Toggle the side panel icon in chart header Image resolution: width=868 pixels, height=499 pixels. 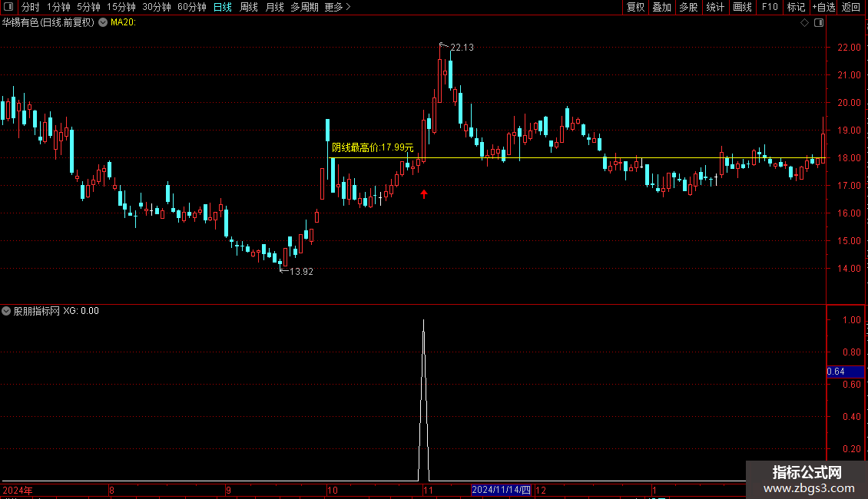coord(819,22)
